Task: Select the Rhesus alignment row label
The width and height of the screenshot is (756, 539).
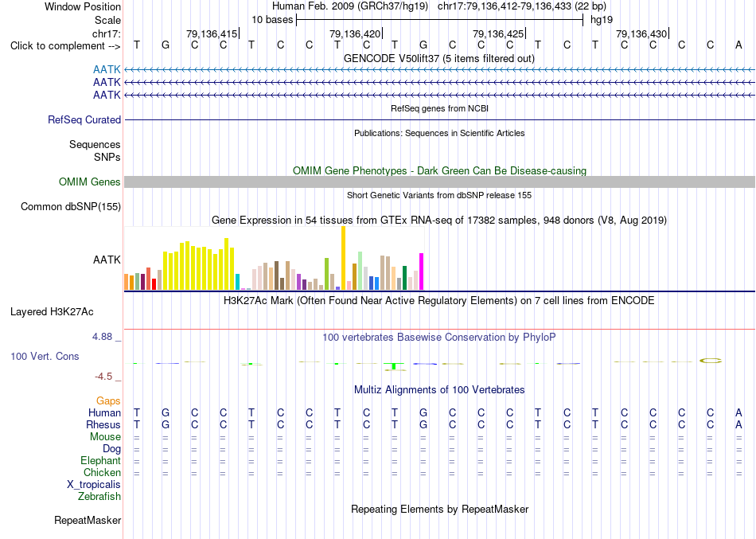Action: 103,424
